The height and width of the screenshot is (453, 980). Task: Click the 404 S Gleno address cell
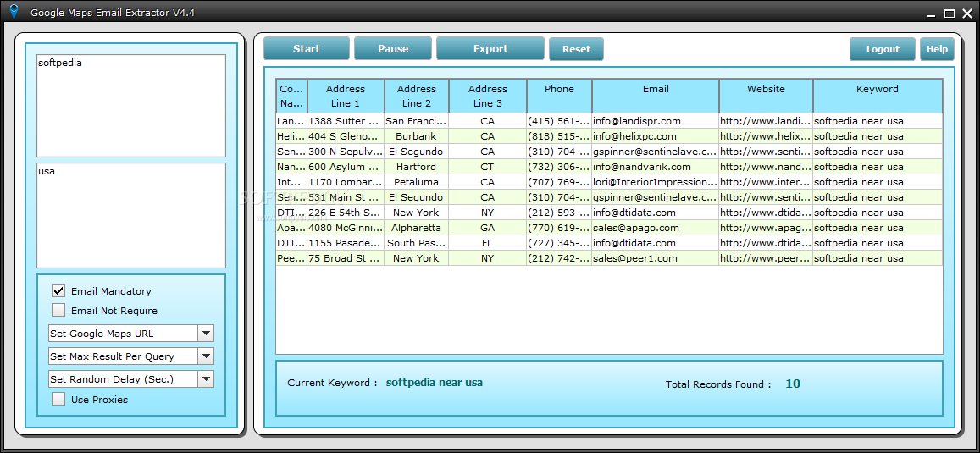pos(346,136)
